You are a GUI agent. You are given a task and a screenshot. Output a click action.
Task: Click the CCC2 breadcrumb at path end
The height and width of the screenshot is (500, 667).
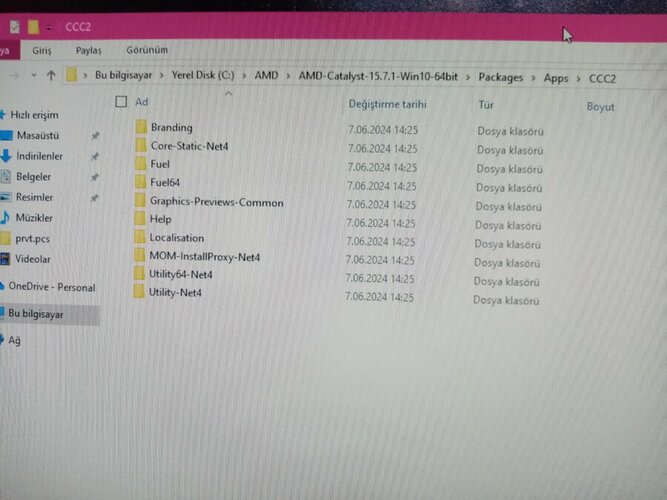coord(602,79)
